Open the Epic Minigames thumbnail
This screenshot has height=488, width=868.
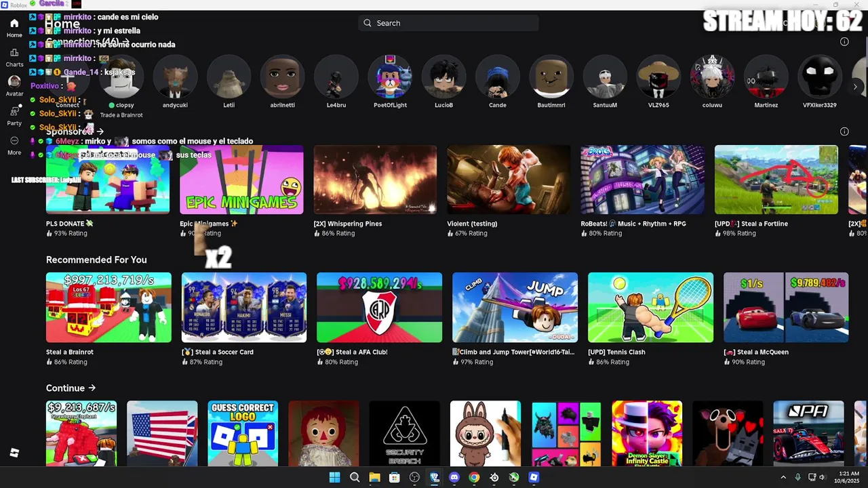(x=241, y=180)
